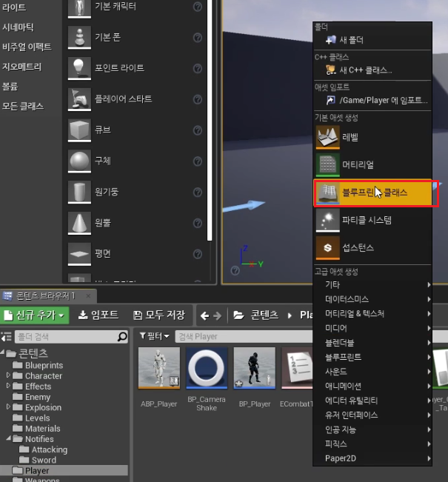
Task: Create a 파티클 시스템 asset
Action: (x=372, y=220)
